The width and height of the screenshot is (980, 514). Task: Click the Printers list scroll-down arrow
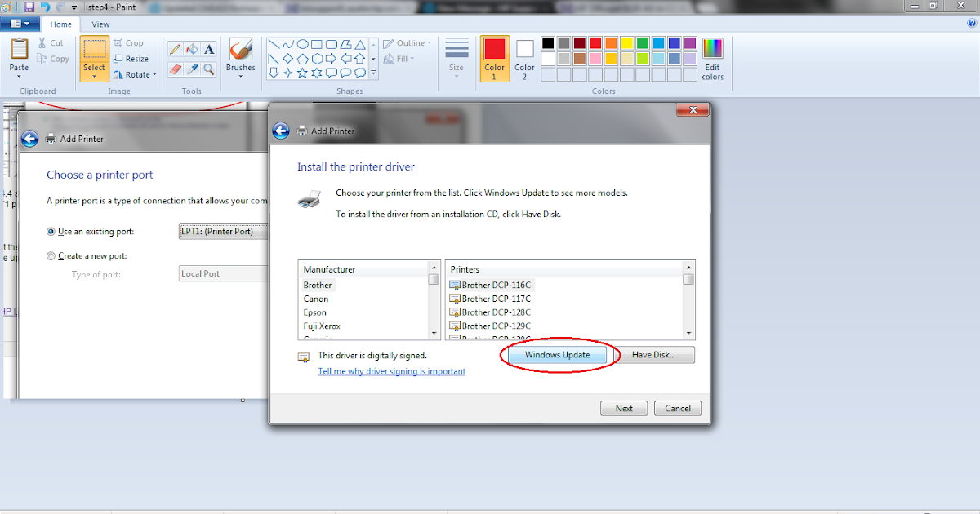pyautogui.click(x=688, y=333)
